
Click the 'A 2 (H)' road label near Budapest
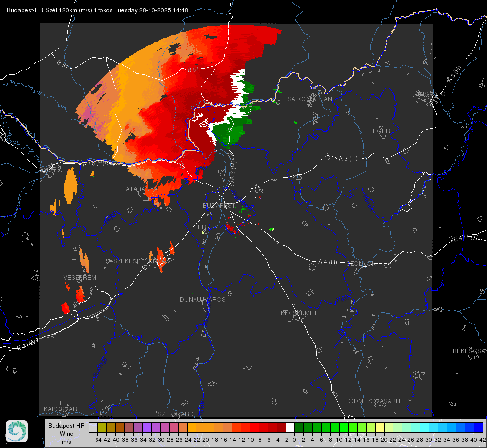pos(232,171)
